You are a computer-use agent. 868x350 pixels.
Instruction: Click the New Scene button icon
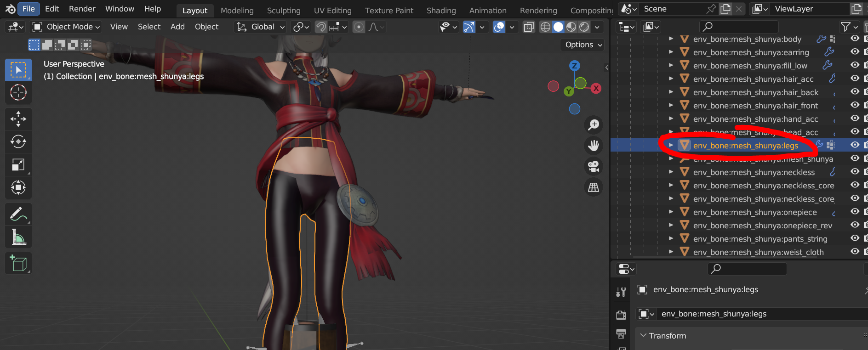pyautogui.click(x=725, y=9)
